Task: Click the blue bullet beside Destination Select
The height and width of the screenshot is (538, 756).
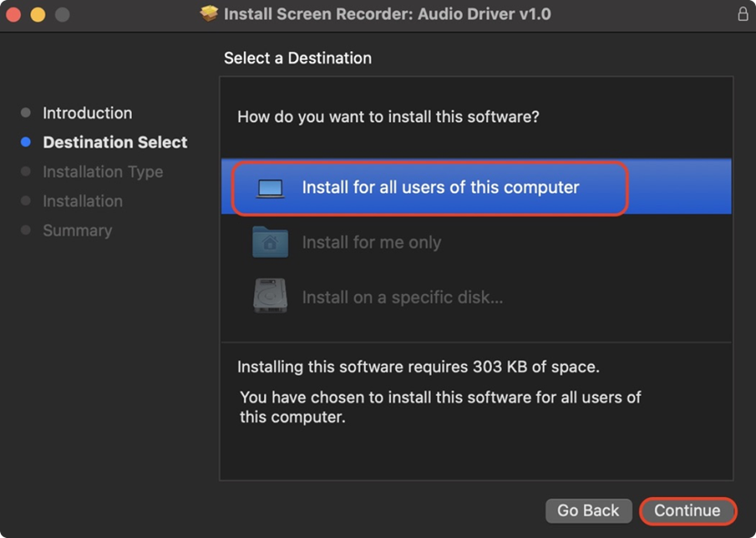Action: tap(26, 142)
